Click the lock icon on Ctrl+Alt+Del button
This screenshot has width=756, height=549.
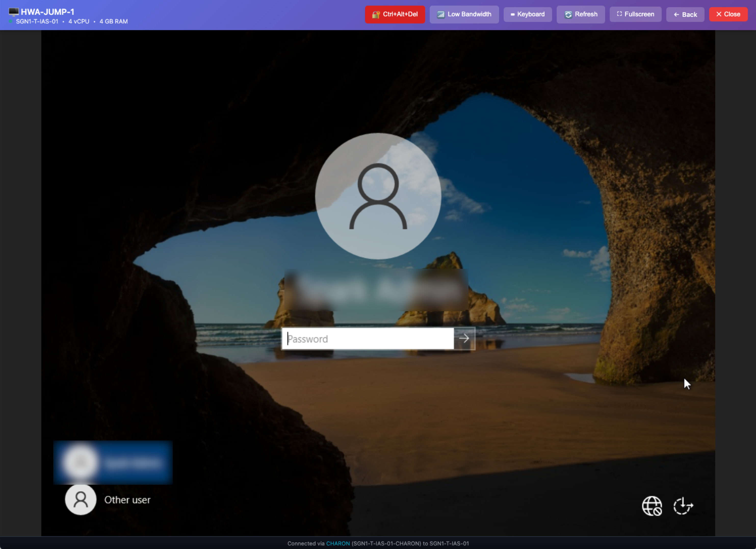[376, 14]
